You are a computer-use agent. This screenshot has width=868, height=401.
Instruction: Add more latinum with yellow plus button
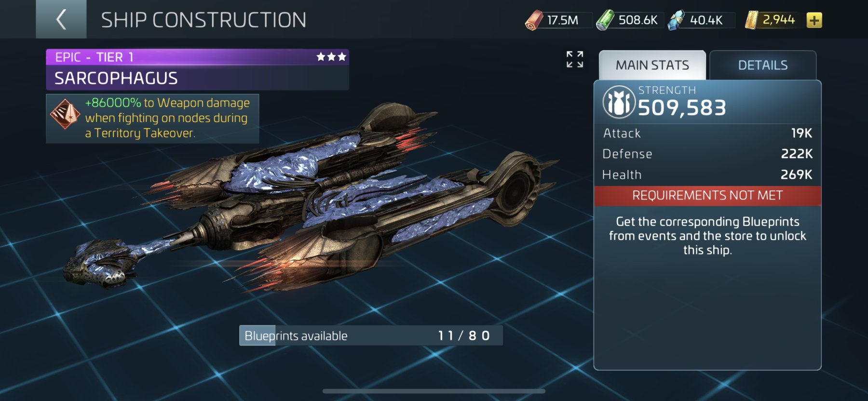click(814, 20)
